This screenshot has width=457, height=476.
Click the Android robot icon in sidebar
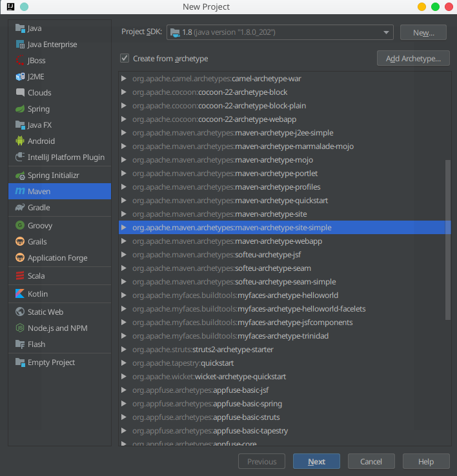[x=20, y=141]
